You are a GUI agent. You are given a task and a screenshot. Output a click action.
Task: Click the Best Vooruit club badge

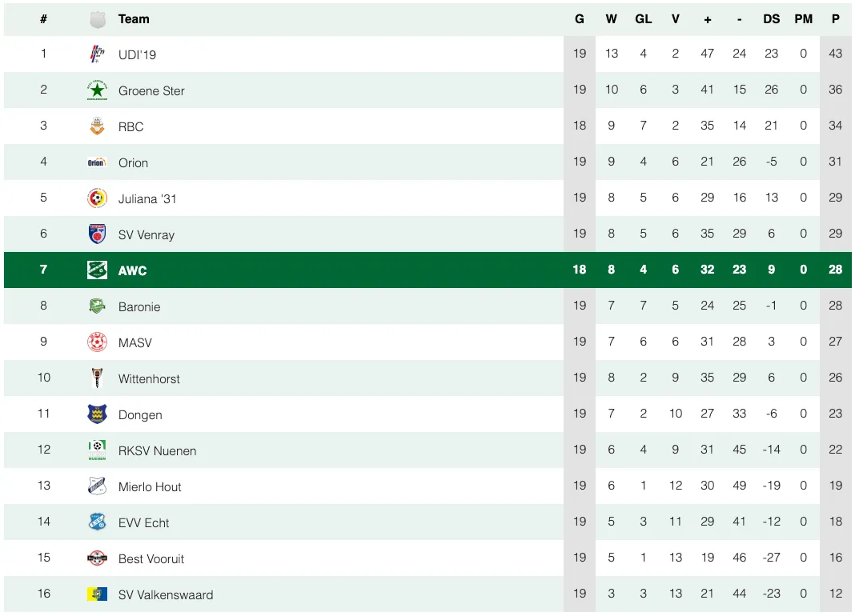pos(97,558)
